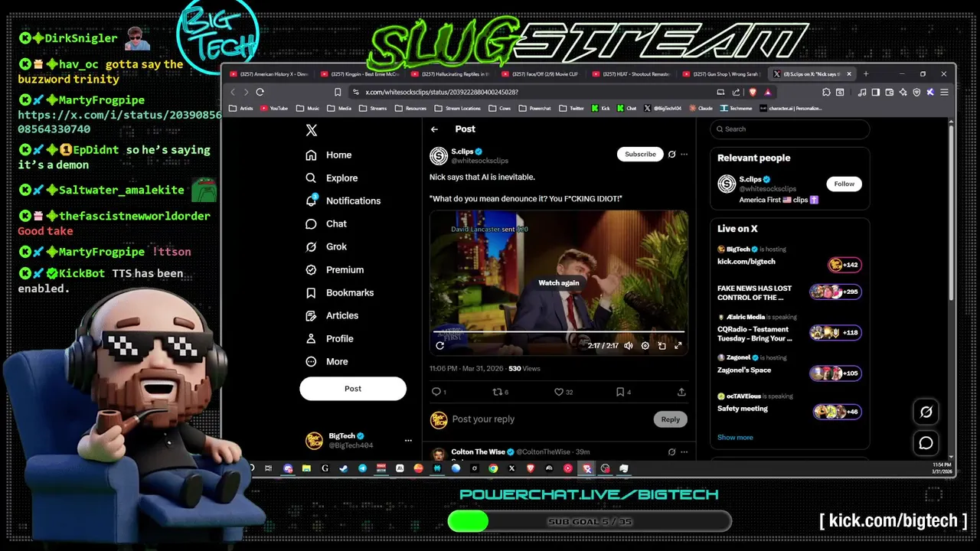Screen dimensions: 980x551
Task: Follow S.clips in Relevant people
Action: point(844,184)
